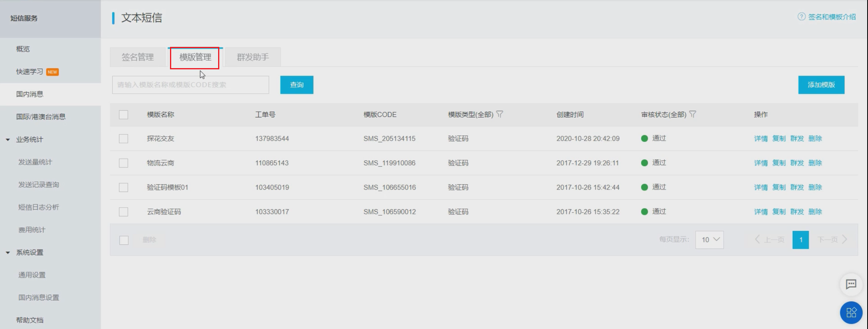
Task: Select the checkbox for 验证码模板01 row
Action: pyautogui.click(x=123, y=188)
